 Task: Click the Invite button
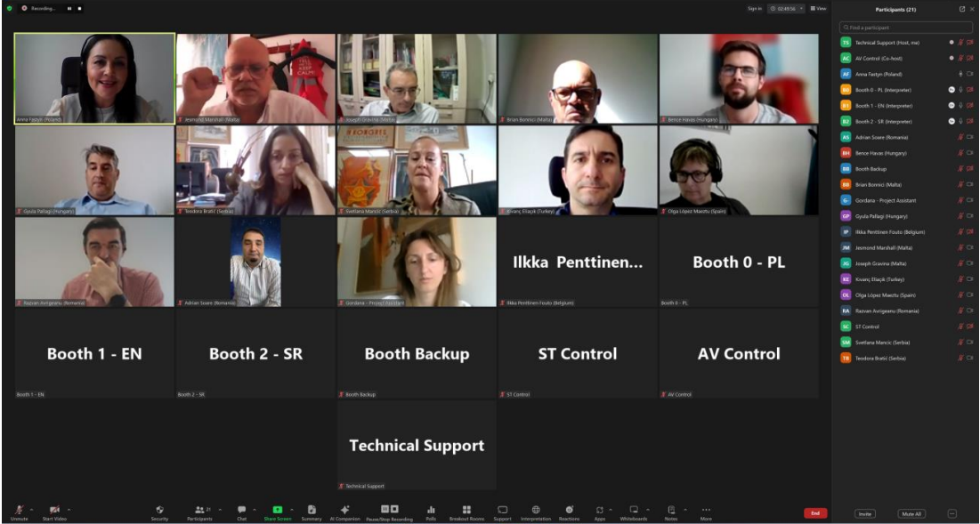click(x=865, y=513)
